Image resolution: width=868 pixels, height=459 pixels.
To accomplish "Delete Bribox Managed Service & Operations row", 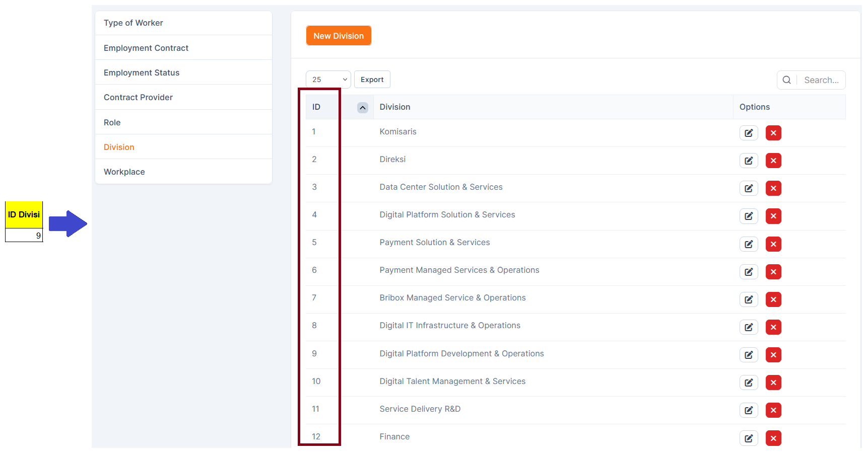I will click(x=773, y=299).
